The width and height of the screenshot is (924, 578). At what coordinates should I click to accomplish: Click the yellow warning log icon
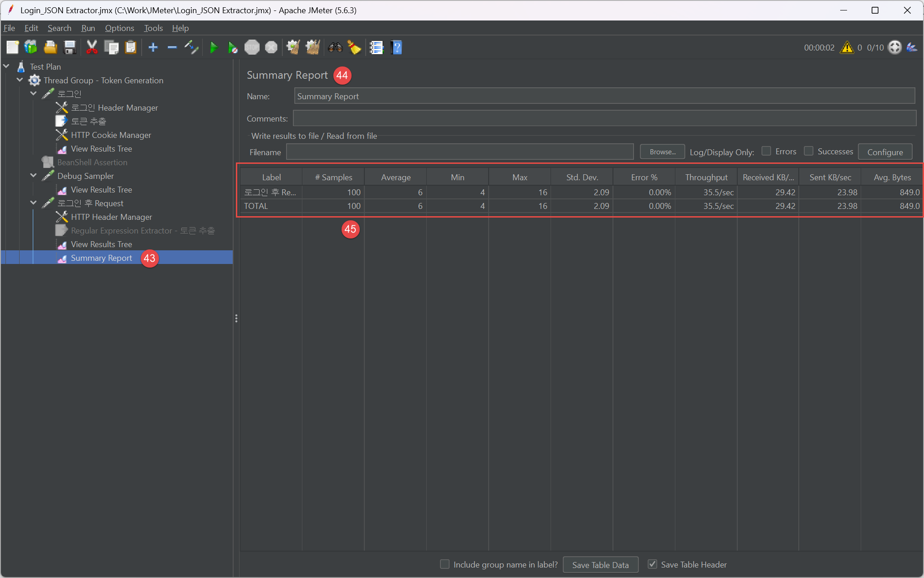(x=847, y=47)
